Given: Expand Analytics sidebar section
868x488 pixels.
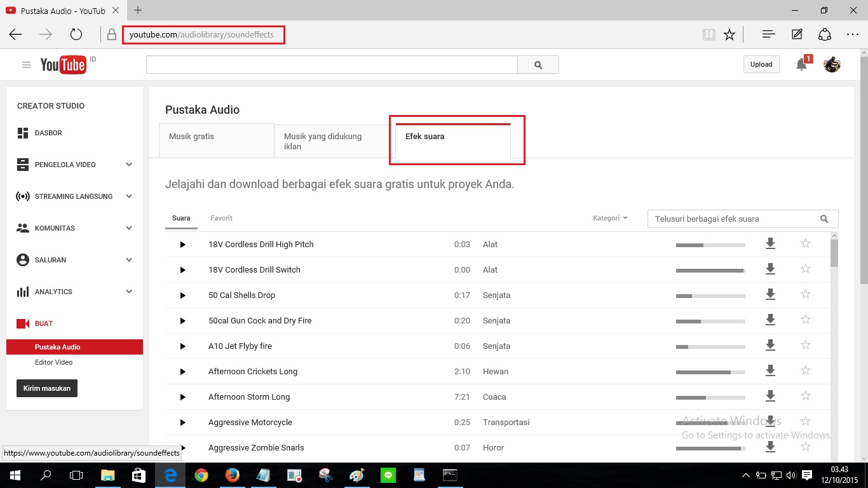Looking at the screenshot, I should coord(129,292).
